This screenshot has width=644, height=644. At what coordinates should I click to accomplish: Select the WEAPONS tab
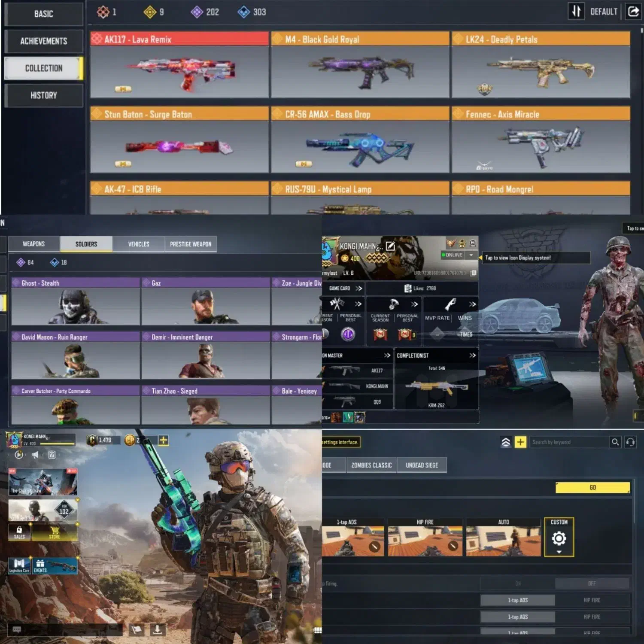click(x=34, y=244)
